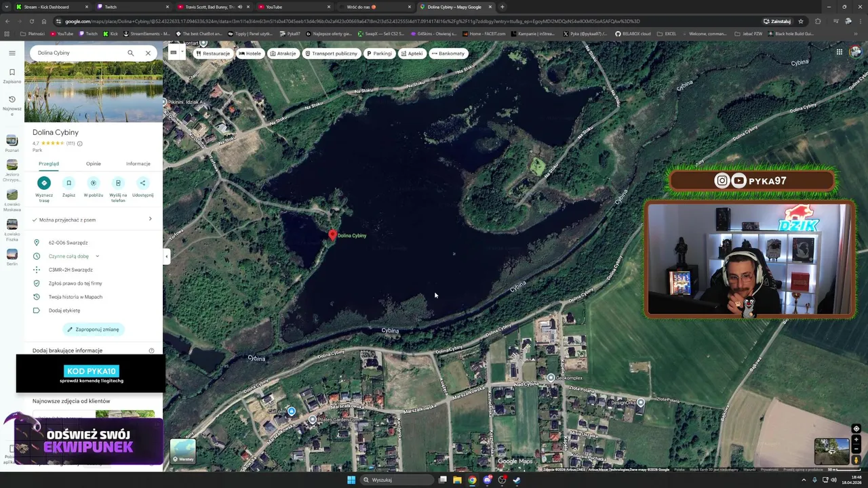
Task: Select the Bankomaty filter chip
Action: [448, 54]
